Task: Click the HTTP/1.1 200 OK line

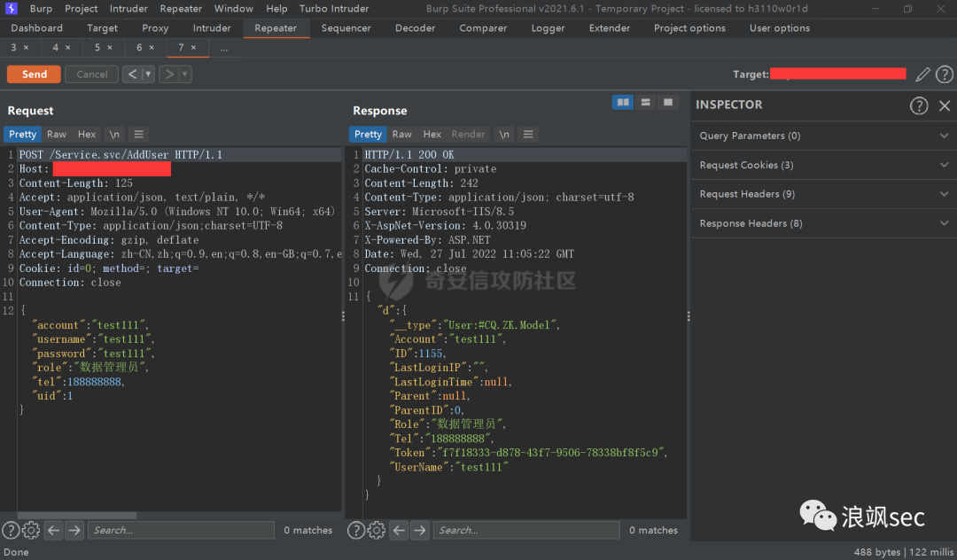Action: point(409,154)
